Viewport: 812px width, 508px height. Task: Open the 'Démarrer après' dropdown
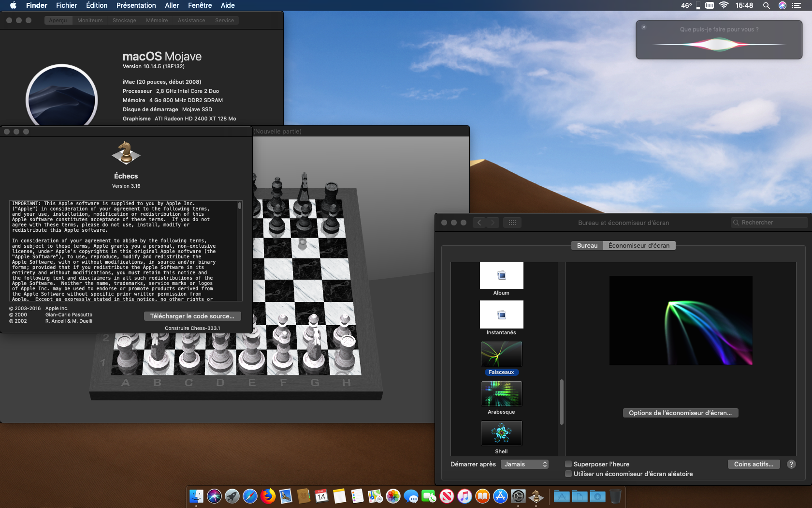[x=524, y=464]
